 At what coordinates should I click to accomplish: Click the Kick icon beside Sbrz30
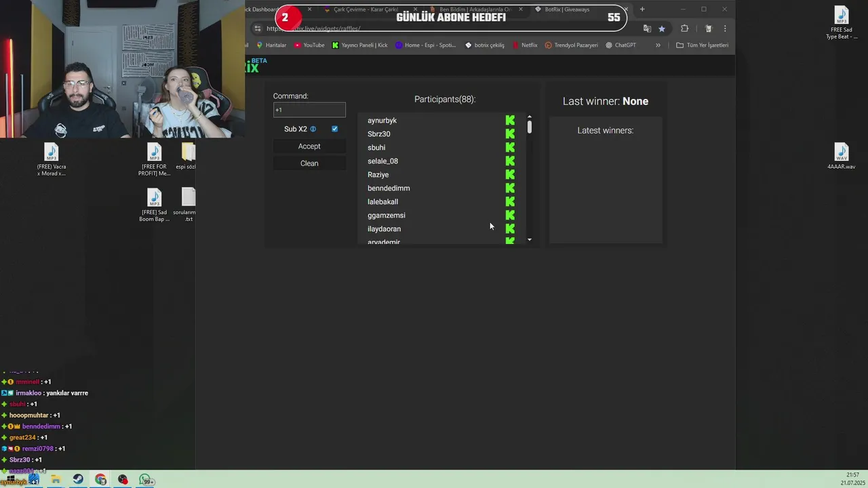pyautogui.click(x=510, y=134)
